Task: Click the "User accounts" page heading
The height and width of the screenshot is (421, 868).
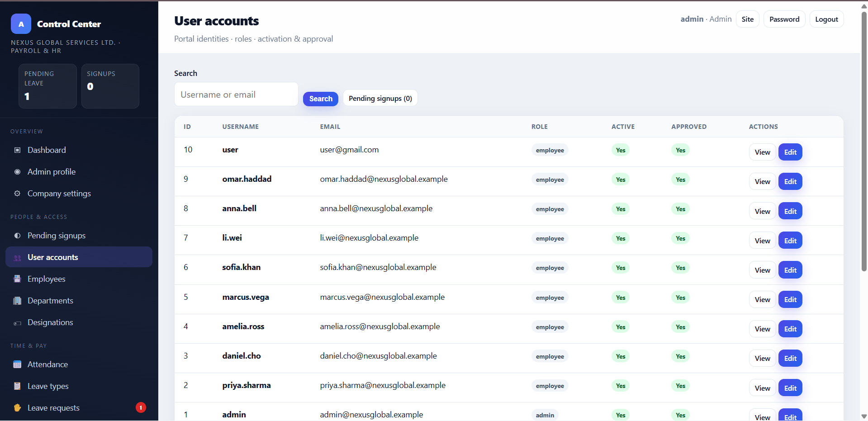Action: (x=217, y=21)
